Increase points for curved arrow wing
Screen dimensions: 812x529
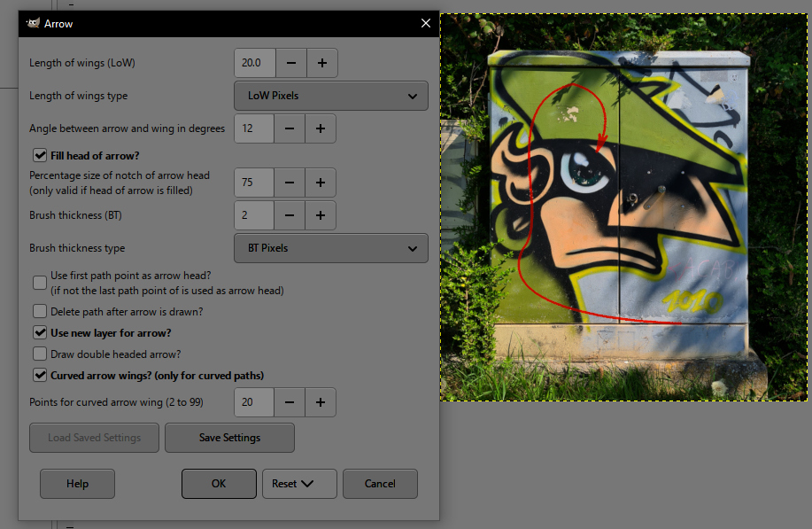click(x=321, y=402)
